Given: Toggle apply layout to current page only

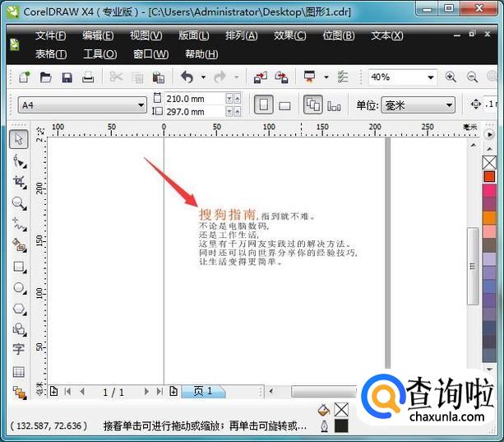Looking at the screenshot, I should pyautogui.click(x=334, y=105).
